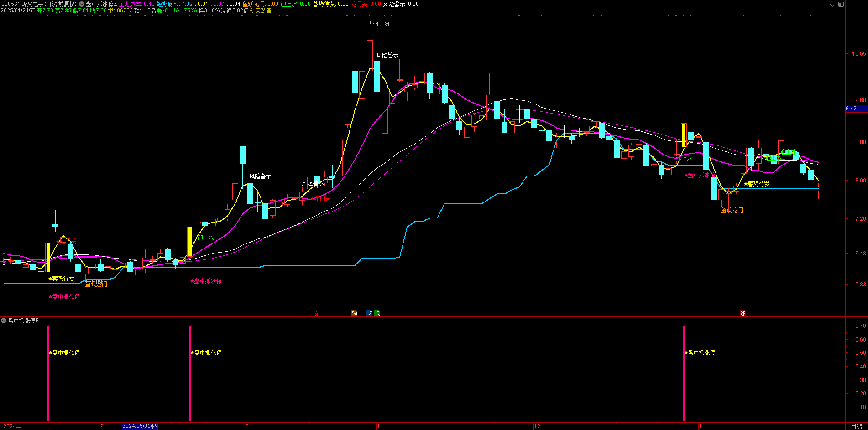Click the 风险警示: 0.00 legend entry
868x430 pixels.
[401, 4]
